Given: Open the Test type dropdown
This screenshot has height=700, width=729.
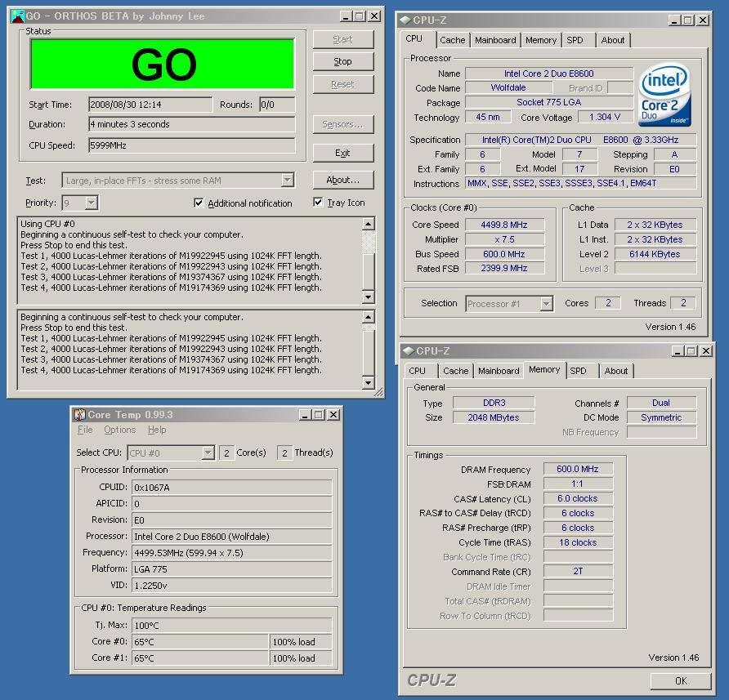Looking at the screenshot, I should (287, 181).
